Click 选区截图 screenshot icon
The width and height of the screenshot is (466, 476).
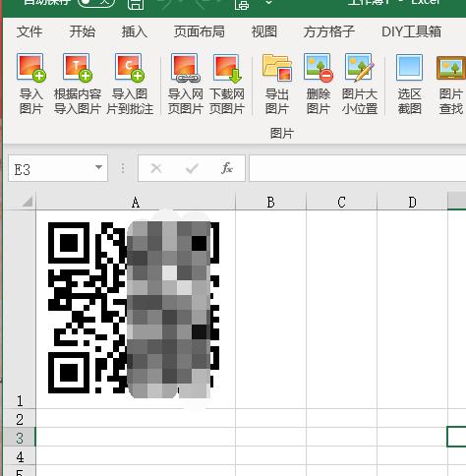[409, 68]
